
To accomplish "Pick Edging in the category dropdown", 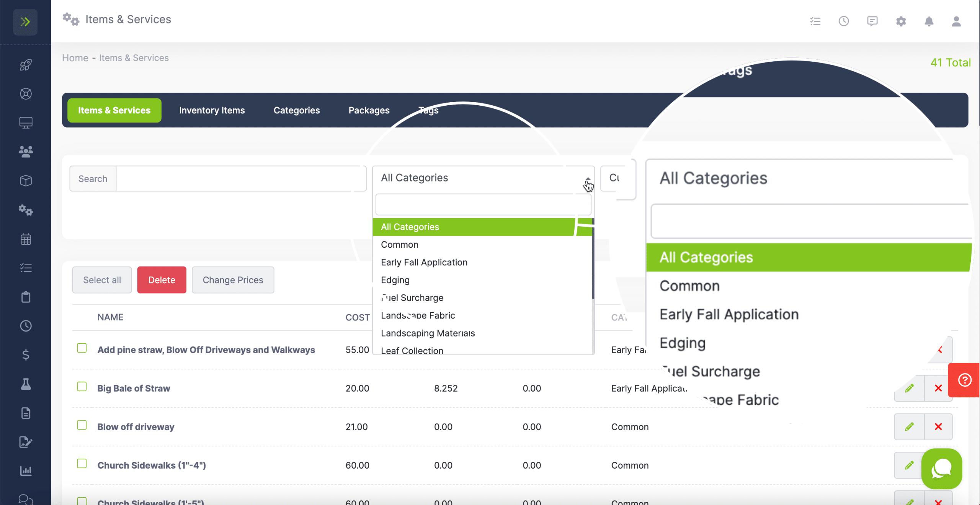I will pos(395,280).
